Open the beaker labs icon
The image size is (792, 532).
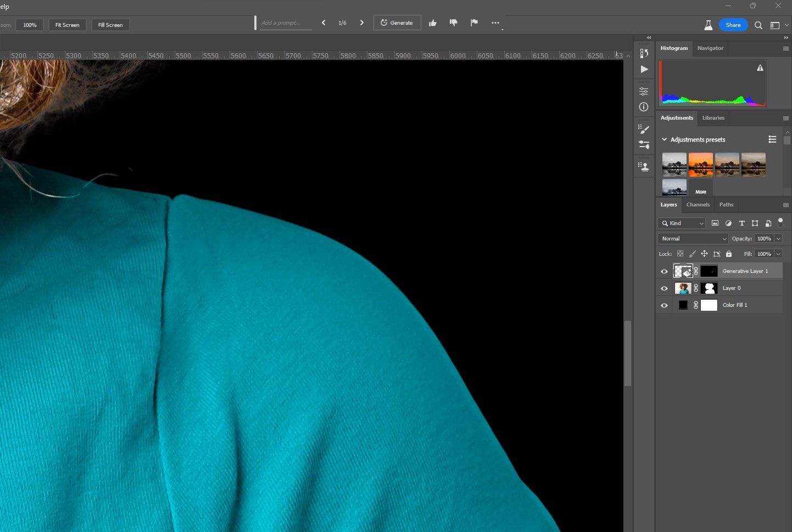point(709,25)
